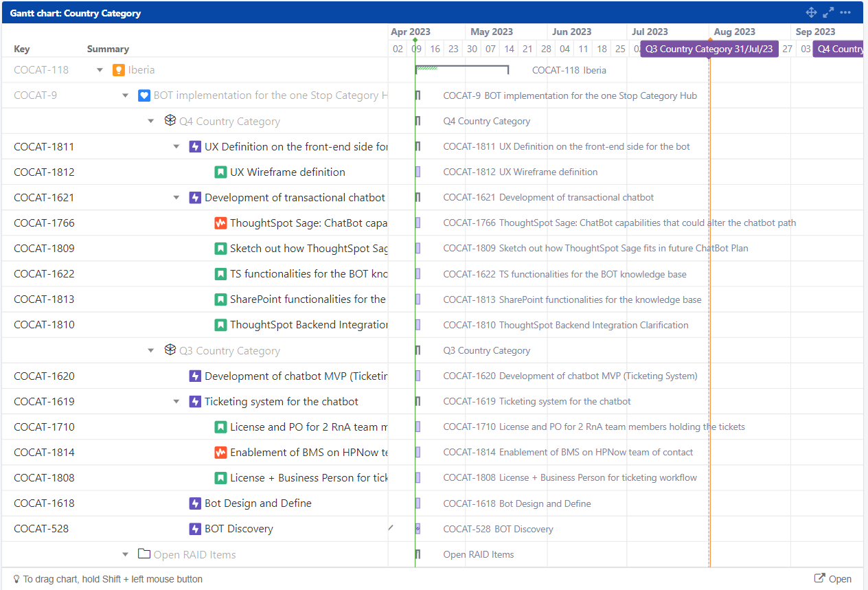The image size is (868, 590).
Task: Click the COCAT-1812 task bar in timeline
Action: tap(418, 172)
